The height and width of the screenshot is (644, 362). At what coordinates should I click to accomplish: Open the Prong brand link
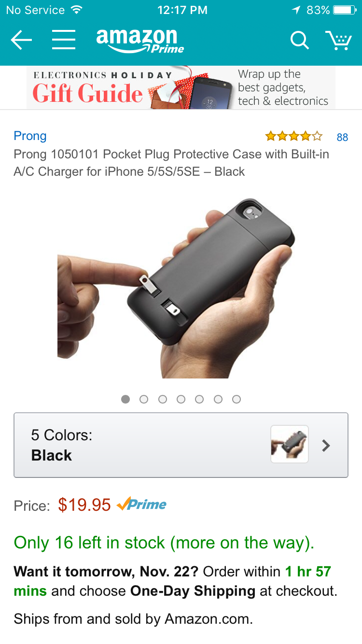pos(30,136)
